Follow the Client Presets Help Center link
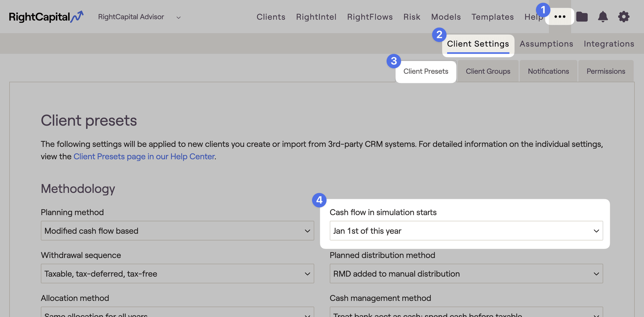644x317 pixels. pyautogui.click(x=144, y=157)
